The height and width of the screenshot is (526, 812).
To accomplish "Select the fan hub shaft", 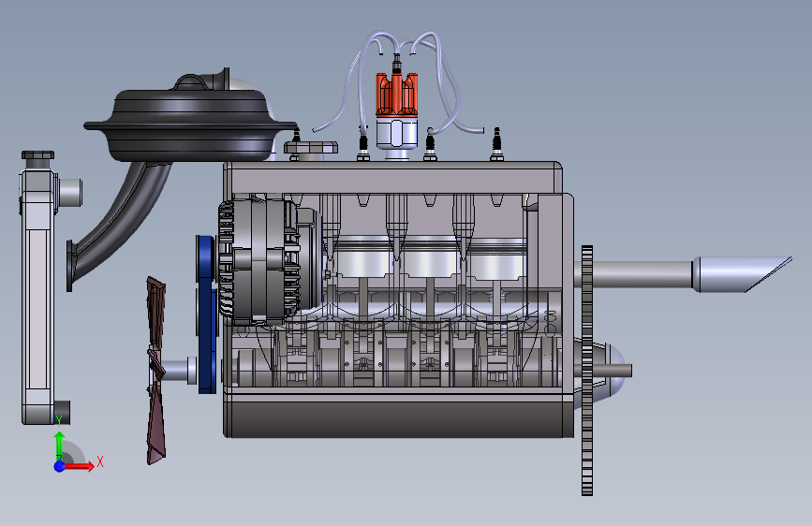I will tap(179, 371).
